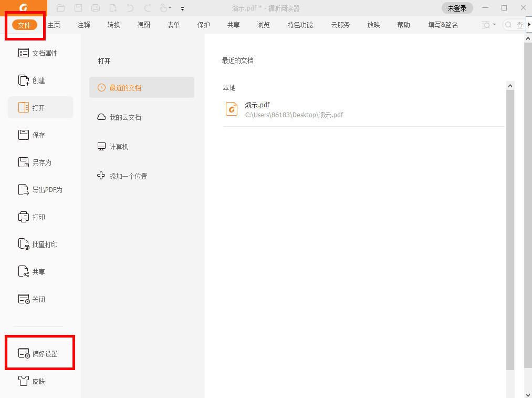
Task: Open the 特色功能 ribbon tab
Action: point(300,24)
